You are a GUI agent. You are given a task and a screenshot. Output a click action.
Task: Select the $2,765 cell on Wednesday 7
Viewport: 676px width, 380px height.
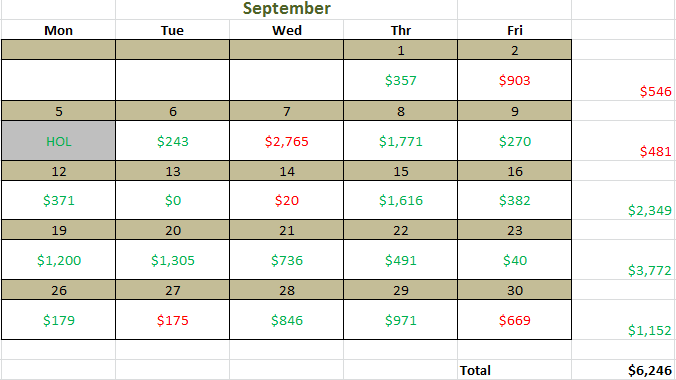287,141
